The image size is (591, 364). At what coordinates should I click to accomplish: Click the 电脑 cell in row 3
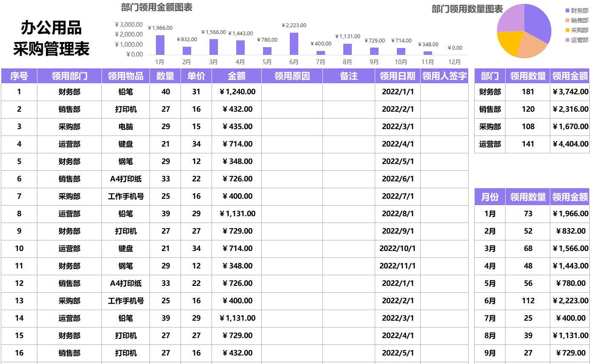(x=126, y=127)
